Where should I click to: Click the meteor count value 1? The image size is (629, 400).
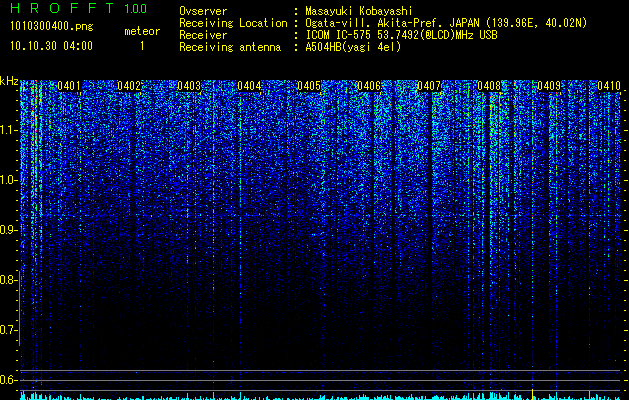pyautogui.click(x=142, y=46)
